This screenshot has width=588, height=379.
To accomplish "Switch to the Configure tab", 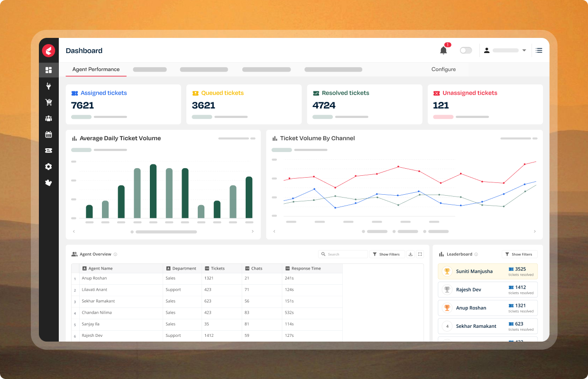I will tap(443, 69).
